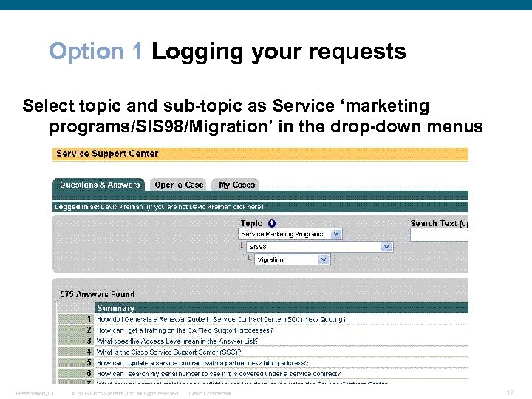
Task: Open answer 2 about CA Field Support training
Action: click(185, 330)
